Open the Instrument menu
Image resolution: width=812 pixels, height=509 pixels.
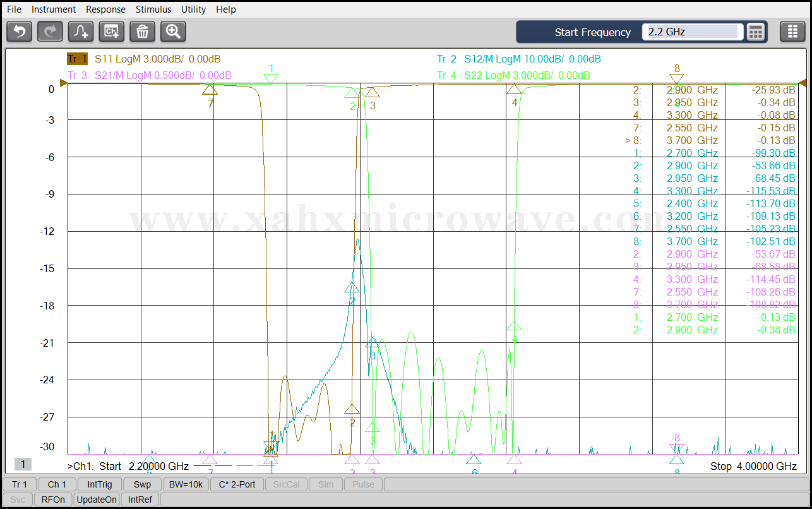54,9
